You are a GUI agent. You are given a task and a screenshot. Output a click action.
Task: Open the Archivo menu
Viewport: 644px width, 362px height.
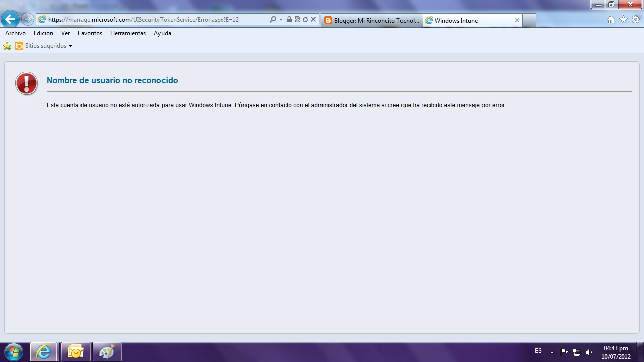click(x=15, y=33)
